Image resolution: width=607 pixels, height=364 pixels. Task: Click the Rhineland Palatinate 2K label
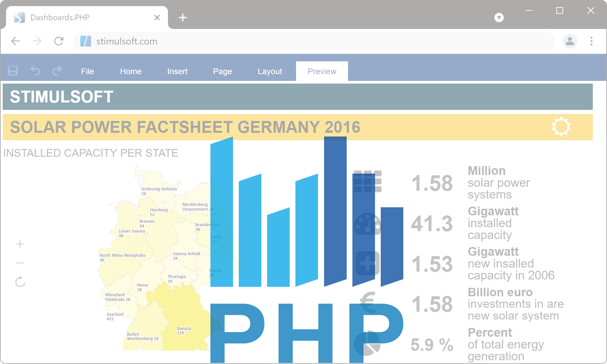coord(118,297)
